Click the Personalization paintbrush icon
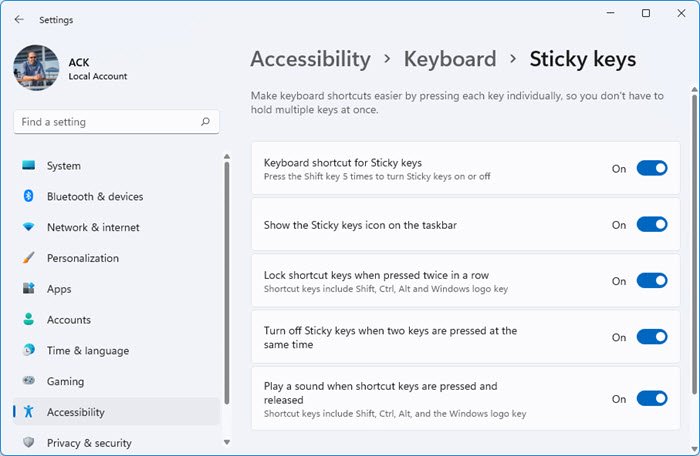The height and width of the screenshot is (456, 700). (x=28, y=258)
